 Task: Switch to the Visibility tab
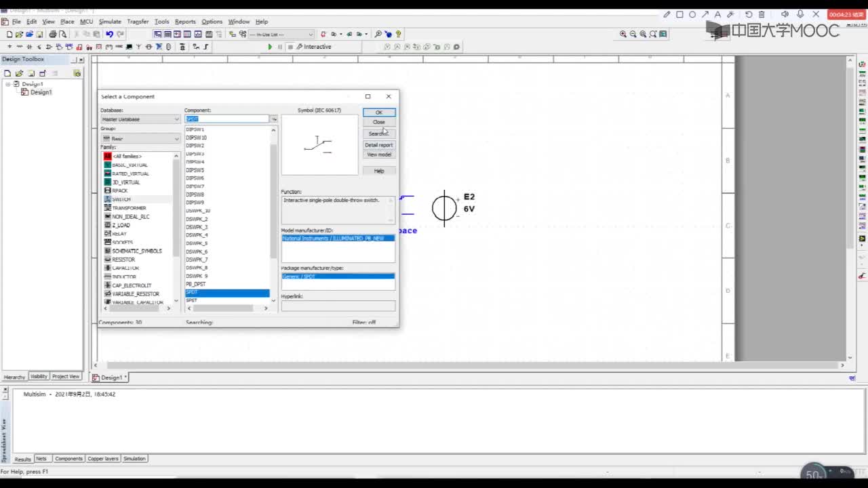[x=39, y=377]
